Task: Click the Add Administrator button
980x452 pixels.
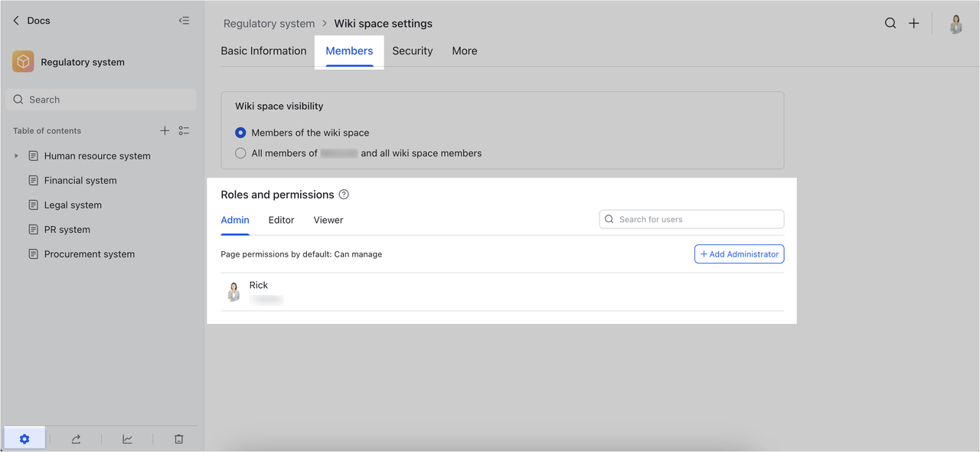Action: 739,254
